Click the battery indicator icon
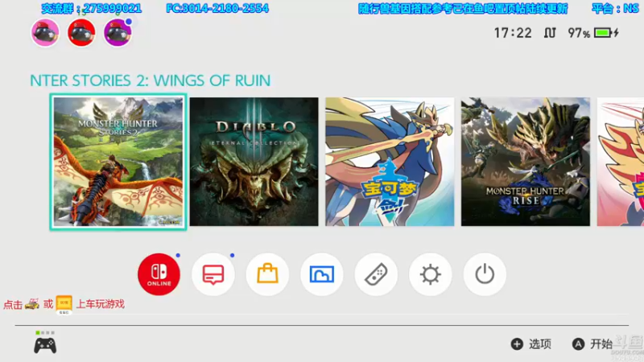This screenshot has width=644, height=362. 606,33
